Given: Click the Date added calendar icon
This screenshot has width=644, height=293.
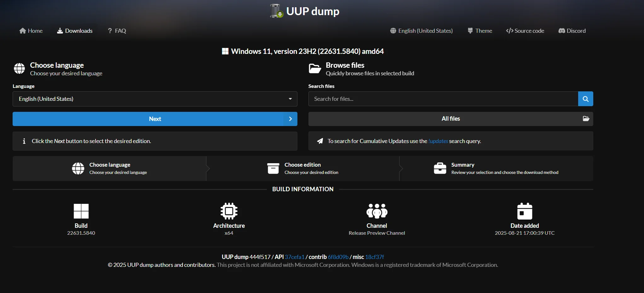Looking at the screenshot, I should pyautogui.click(x=525, y=211).
